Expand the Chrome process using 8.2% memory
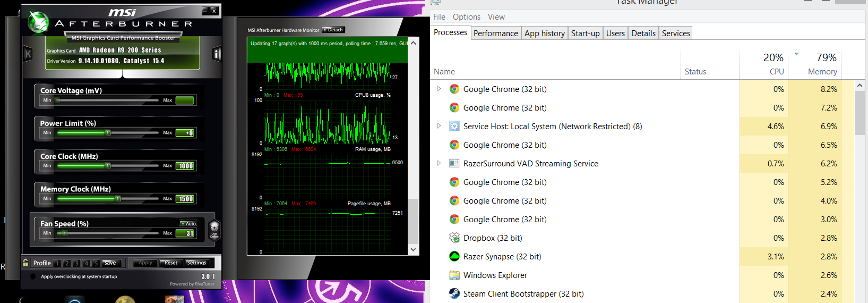This screenshot has height=303, width=868. [439, 89]
